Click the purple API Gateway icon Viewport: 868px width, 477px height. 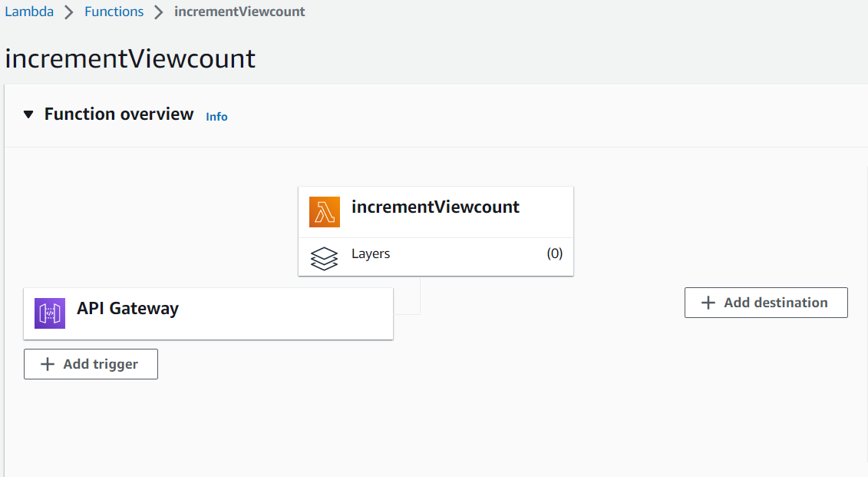point(50,313)
